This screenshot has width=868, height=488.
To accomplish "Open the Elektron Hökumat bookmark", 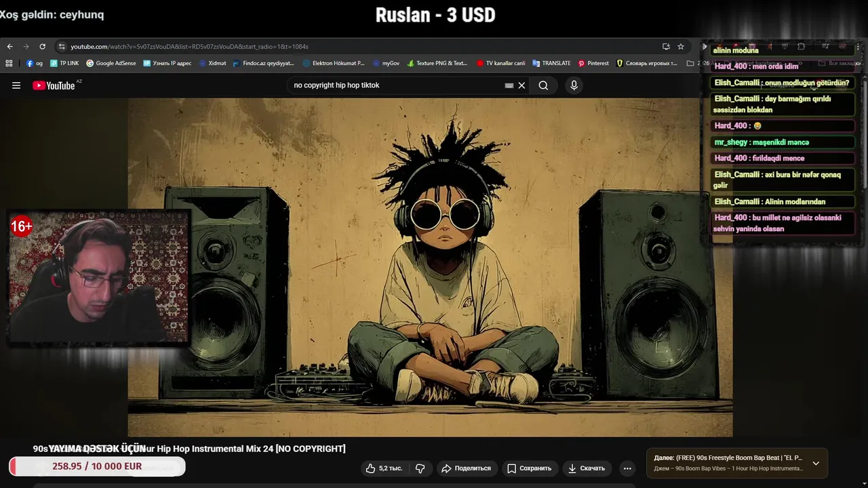I will [334, 63].
